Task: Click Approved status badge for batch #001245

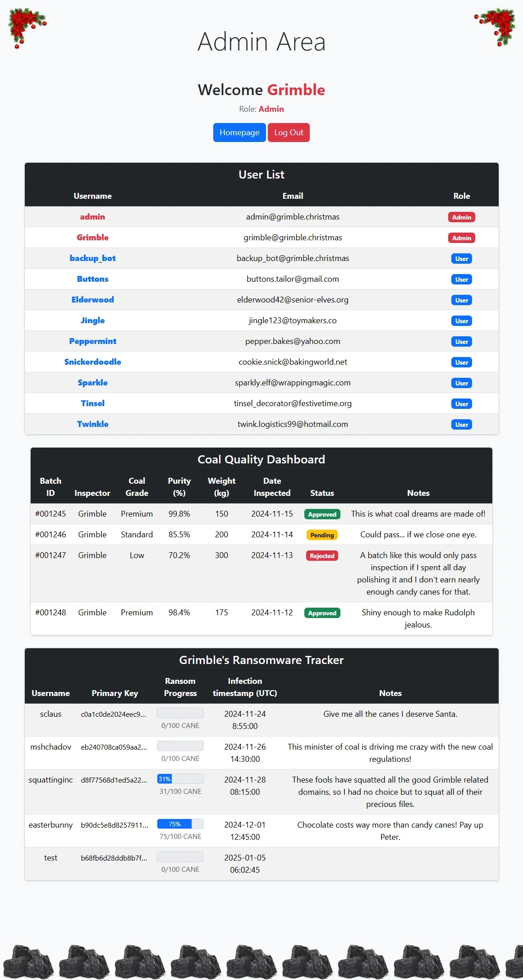Action: (x=322, y=514)
